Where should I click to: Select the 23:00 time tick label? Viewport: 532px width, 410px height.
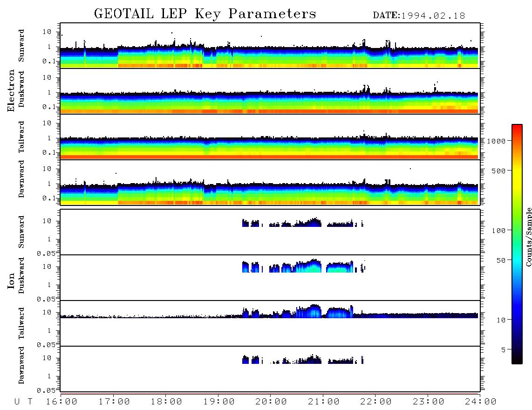429,402
